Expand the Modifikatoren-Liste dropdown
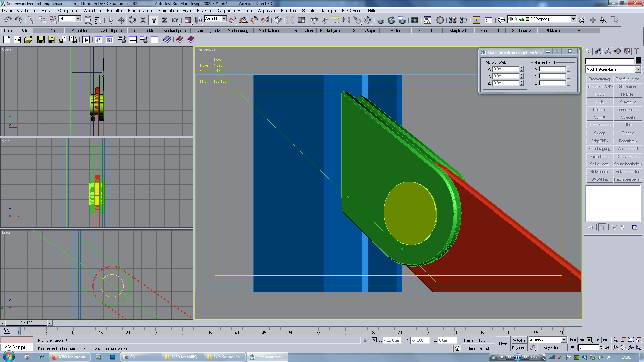The image size is (644, 362). 638,69
